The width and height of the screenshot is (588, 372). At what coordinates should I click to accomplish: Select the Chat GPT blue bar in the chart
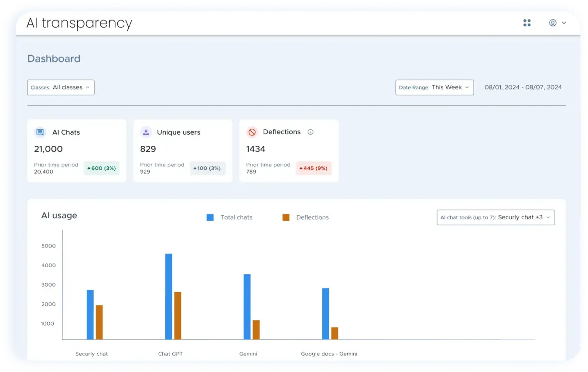168,296
